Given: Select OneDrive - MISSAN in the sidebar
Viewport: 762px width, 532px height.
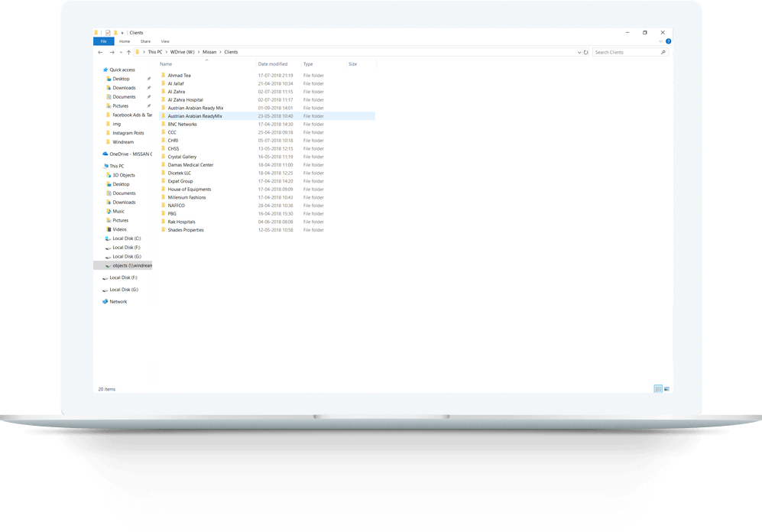Looking at the screenshot, I should pyautogui.click(x=128, y=154).
